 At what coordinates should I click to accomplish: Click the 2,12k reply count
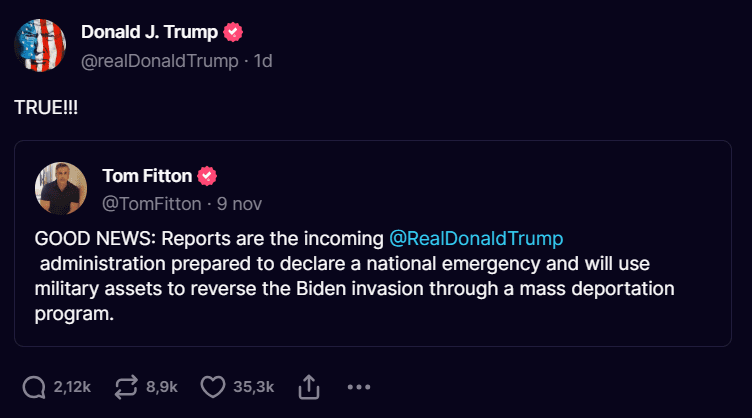click(x=72, y=386)
